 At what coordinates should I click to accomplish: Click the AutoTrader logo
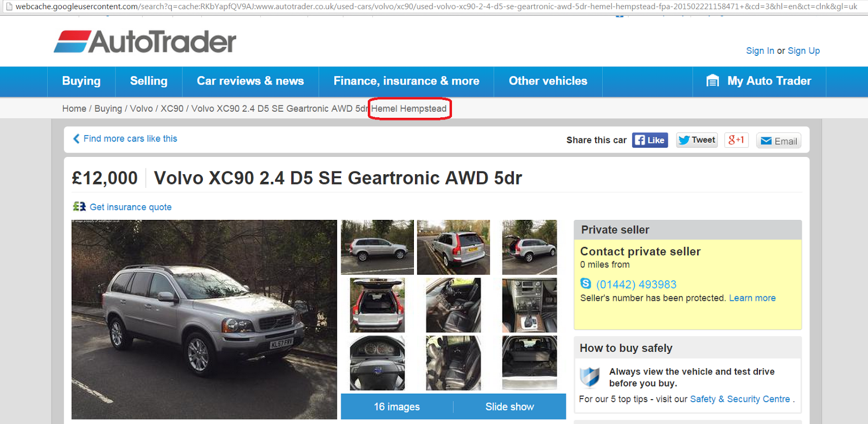click(145, 41)
